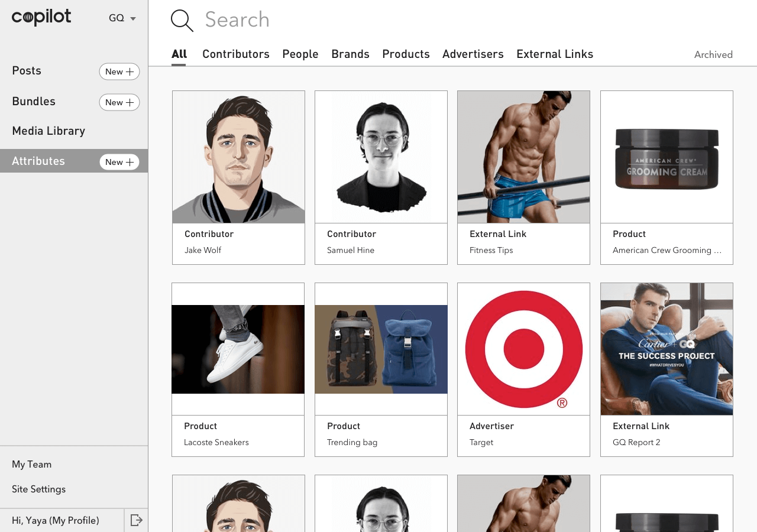Switch to the Contributors tab
This screenshot has height=532, width=757.
236,54
